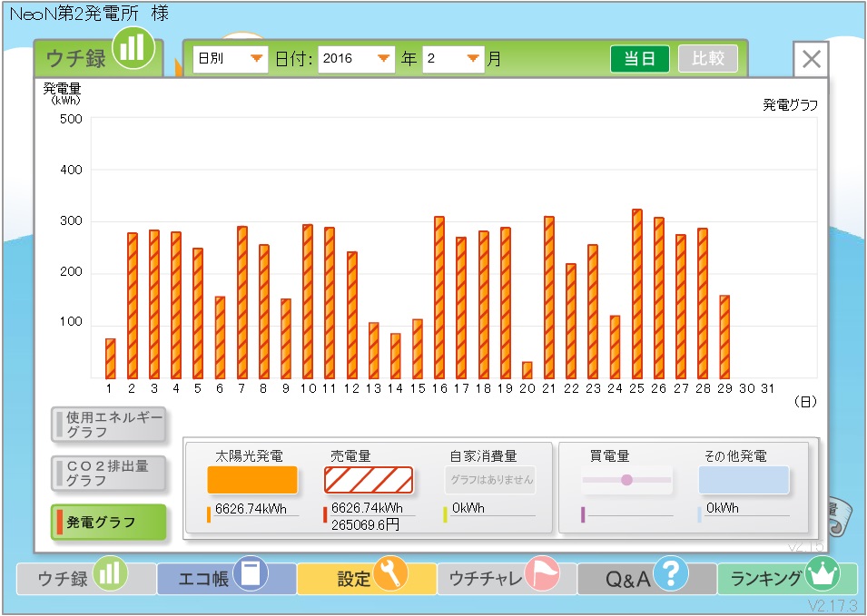Click the 買電量 label text
Viewport: 867px width, 616px height.
(x=609, y=455)
